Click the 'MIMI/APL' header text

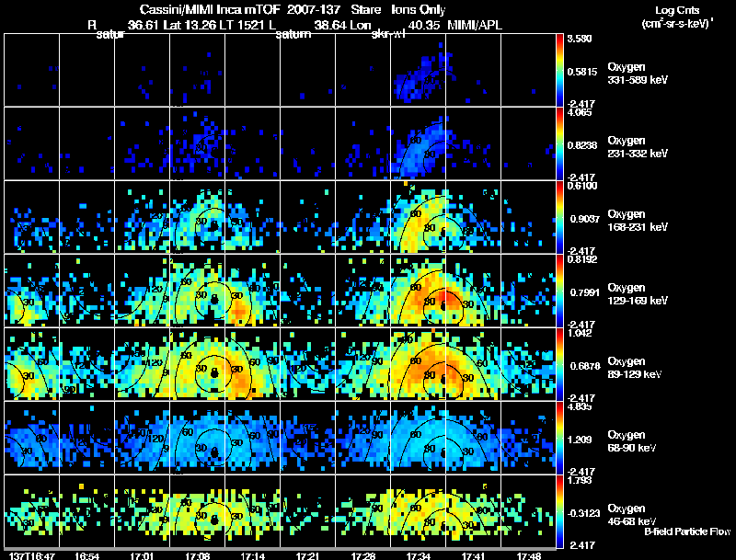click(475, 25)
